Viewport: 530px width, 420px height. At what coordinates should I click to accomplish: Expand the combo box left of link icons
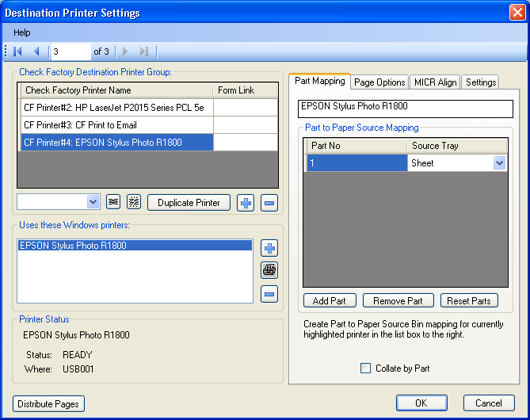92,202
